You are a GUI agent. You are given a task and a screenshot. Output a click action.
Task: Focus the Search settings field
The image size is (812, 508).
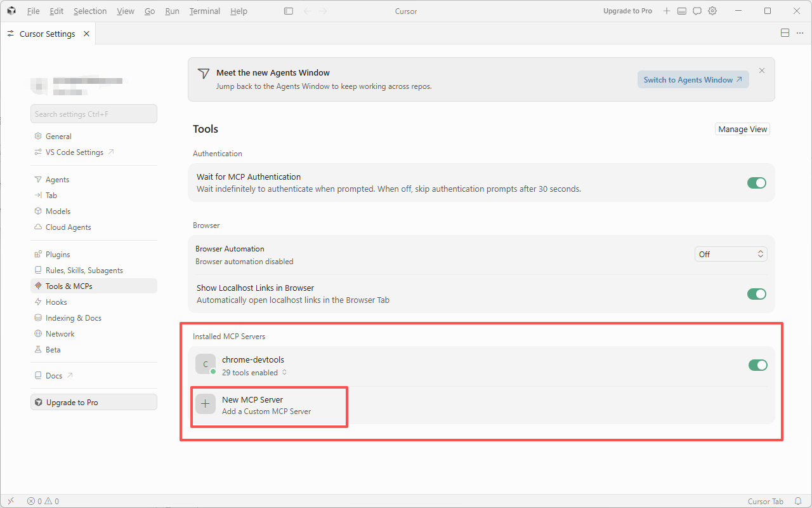94,114
